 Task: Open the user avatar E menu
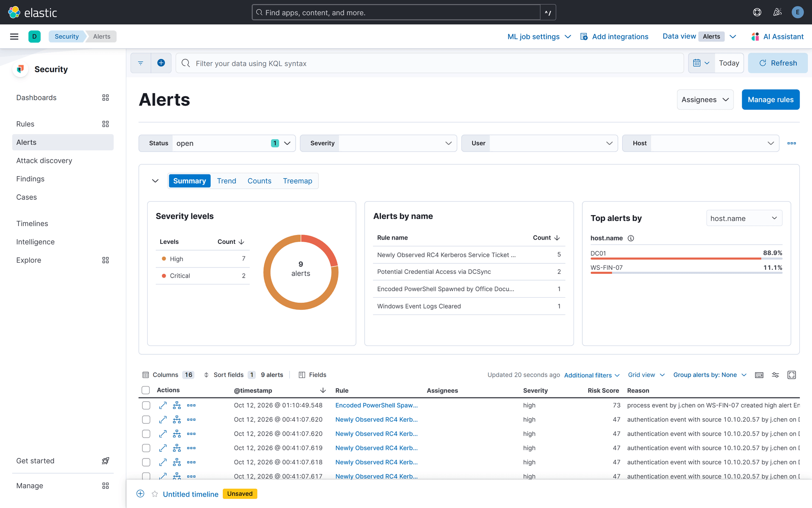click(x=797, y=12)
